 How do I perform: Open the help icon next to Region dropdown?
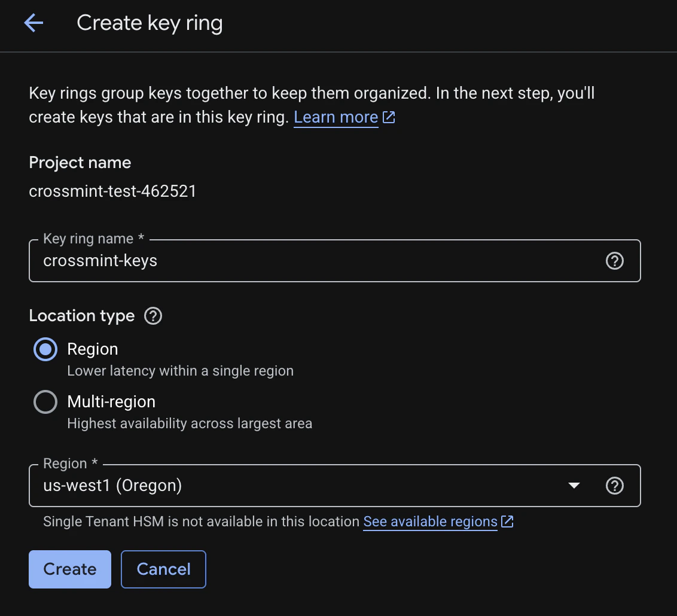pos(614,486)
